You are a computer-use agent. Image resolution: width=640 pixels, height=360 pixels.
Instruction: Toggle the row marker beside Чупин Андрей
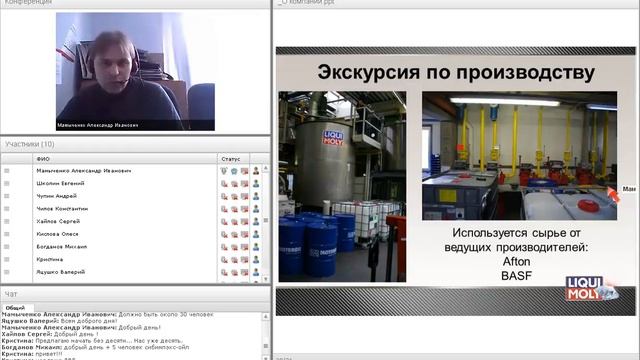7,196
